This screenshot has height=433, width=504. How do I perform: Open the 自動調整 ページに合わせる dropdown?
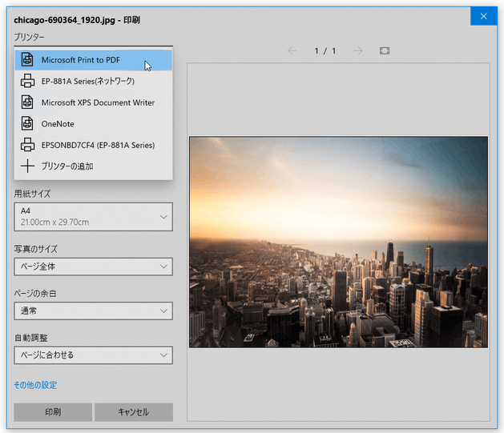pos(93,355)
